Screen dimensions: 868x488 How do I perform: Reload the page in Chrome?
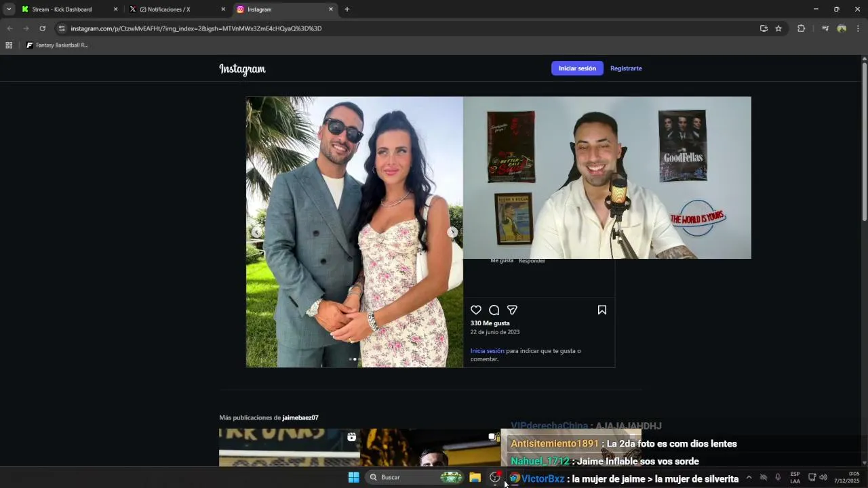tap(42, 28)
